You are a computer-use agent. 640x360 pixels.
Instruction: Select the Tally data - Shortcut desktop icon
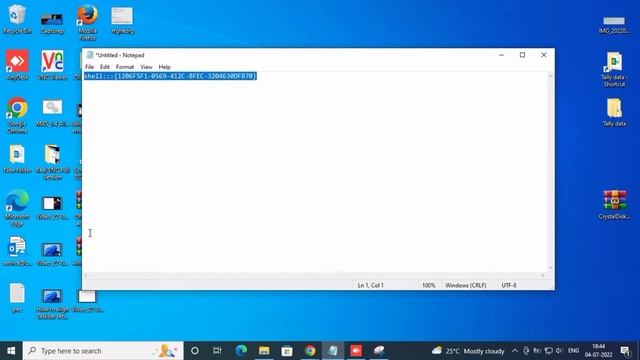tap(614, 69)
